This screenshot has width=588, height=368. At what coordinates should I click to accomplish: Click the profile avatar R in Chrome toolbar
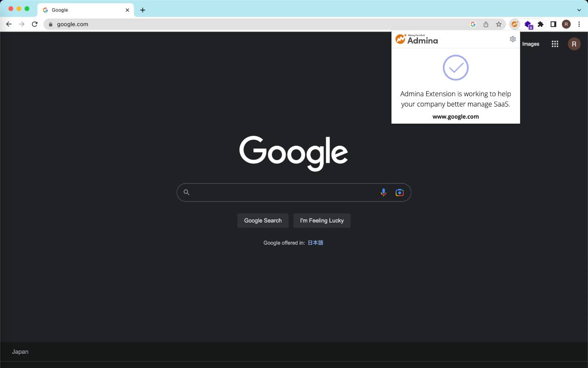click(566, 24)
